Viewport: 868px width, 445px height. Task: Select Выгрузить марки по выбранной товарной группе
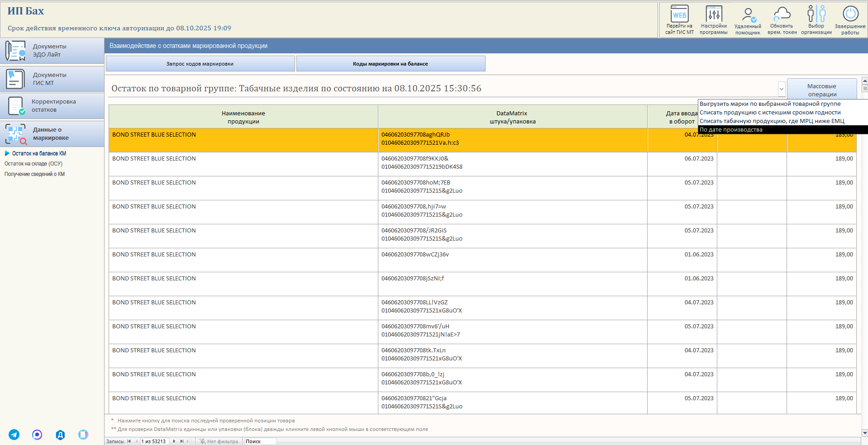coord(770,104)
